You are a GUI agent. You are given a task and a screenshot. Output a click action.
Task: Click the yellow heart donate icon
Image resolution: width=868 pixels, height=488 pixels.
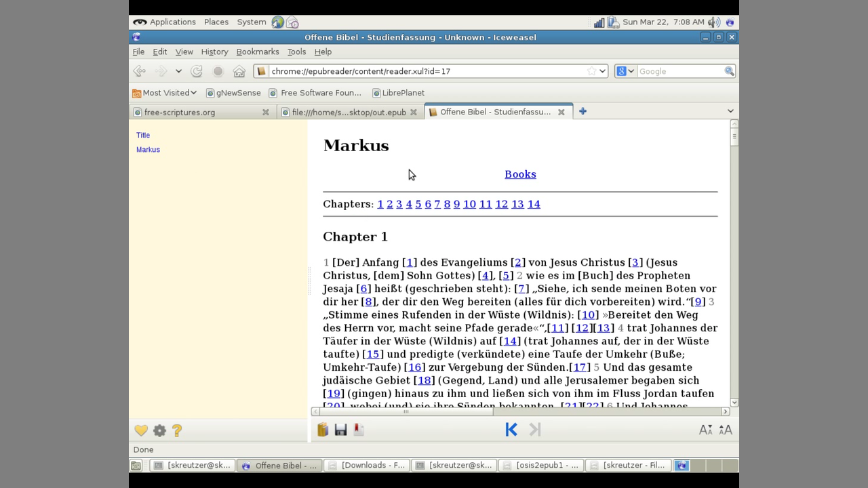click(x=141, y=430)
